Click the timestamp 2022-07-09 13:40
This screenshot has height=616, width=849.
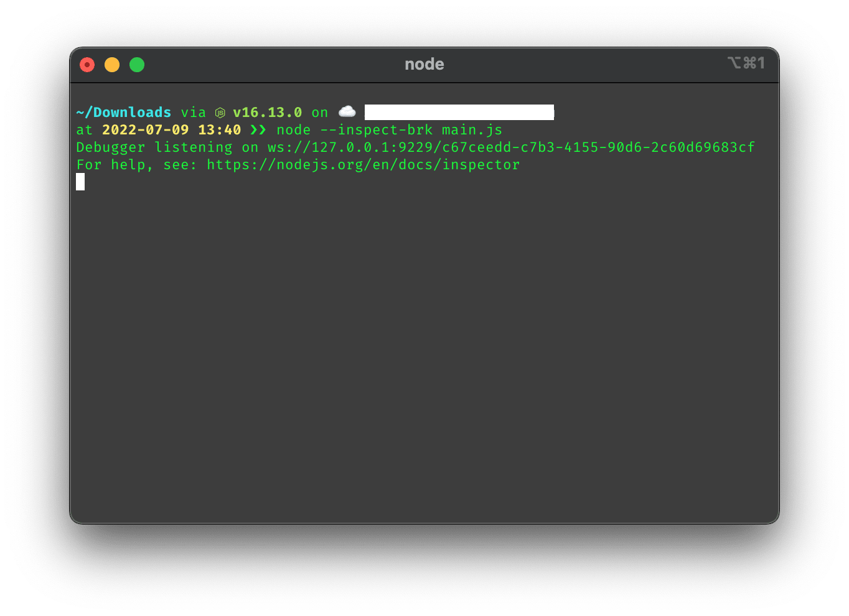169,129
